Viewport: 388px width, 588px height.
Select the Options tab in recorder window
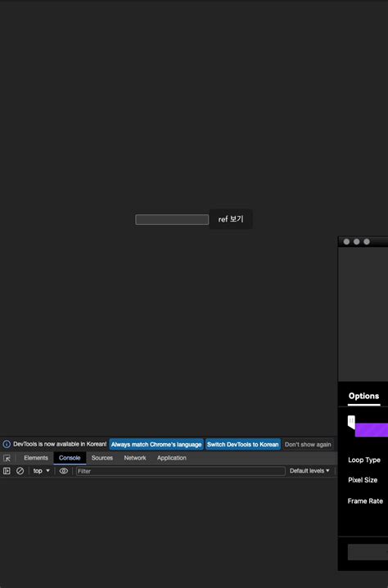[363, 396]
